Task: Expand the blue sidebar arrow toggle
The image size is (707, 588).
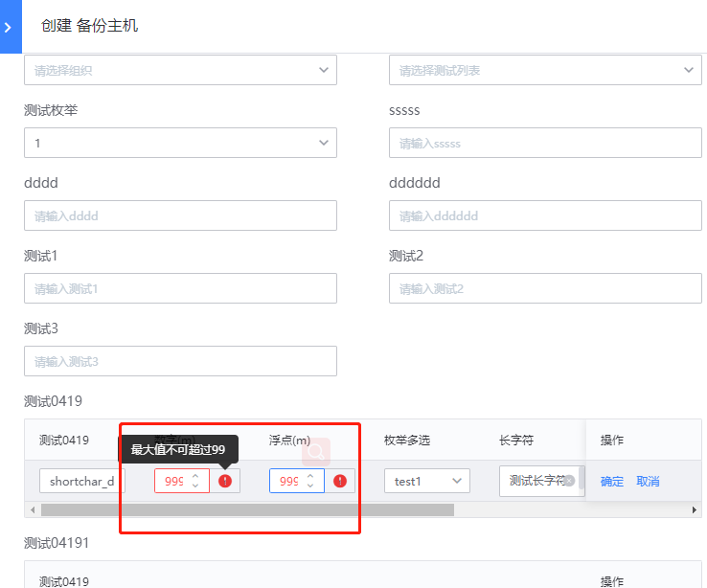Action: (x=11, y=27)
